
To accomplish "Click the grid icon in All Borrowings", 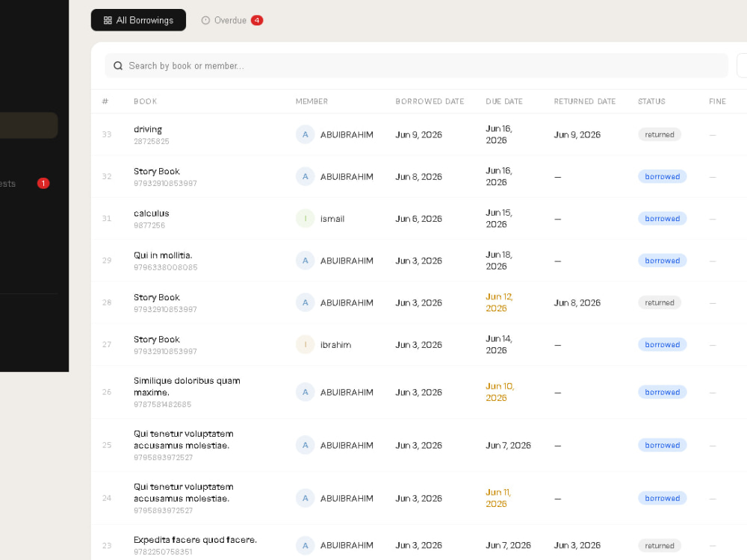I will 108,20.
